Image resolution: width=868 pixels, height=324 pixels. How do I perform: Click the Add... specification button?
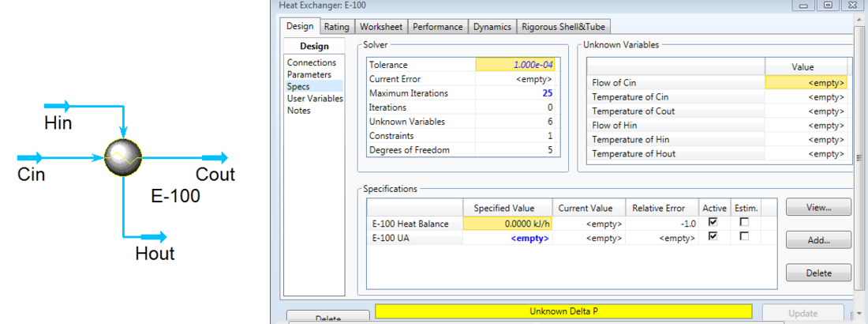tap(818, 239)
